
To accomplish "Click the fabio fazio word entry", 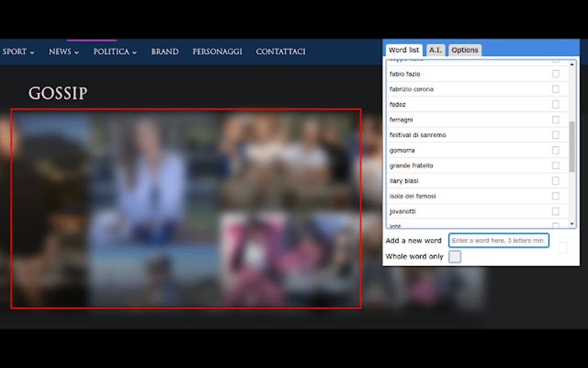I will click(405, 74).
